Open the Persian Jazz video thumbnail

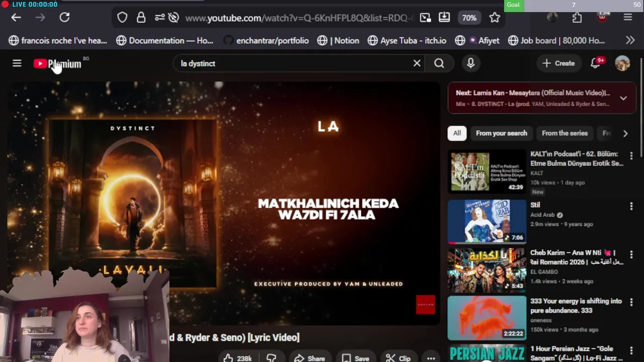(x=487, y=353)
